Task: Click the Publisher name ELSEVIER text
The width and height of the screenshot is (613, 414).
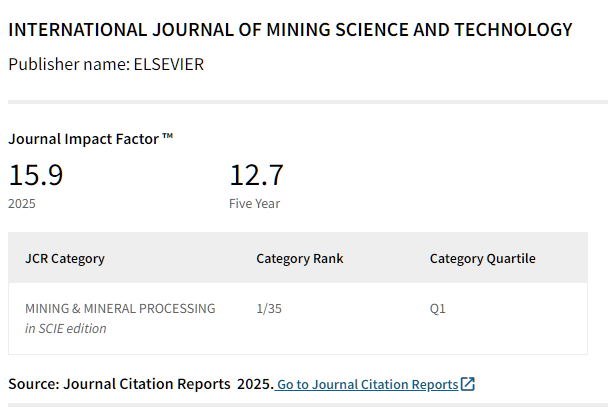Action: click(x=106, y=65)
